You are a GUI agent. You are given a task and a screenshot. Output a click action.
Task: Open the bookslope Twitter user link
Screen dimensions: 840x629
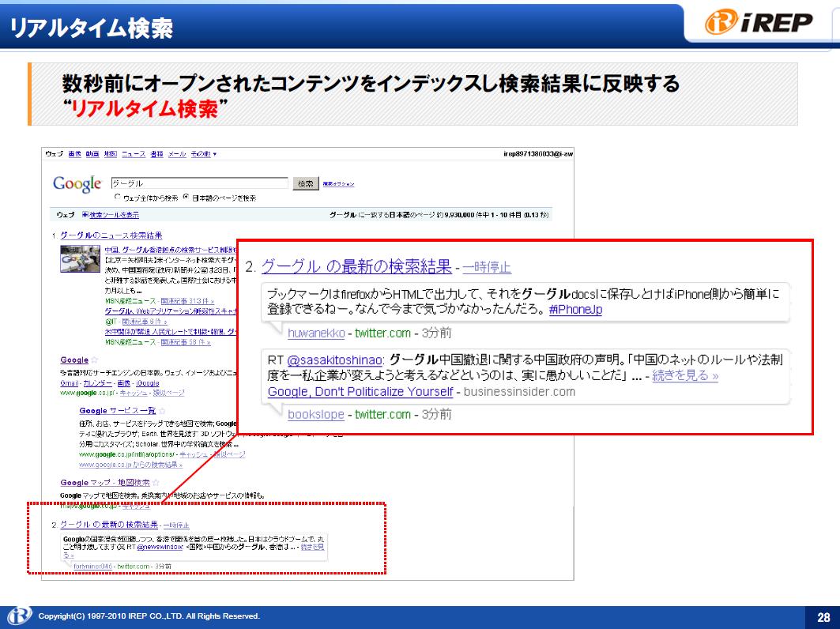[x=316, y=415]
